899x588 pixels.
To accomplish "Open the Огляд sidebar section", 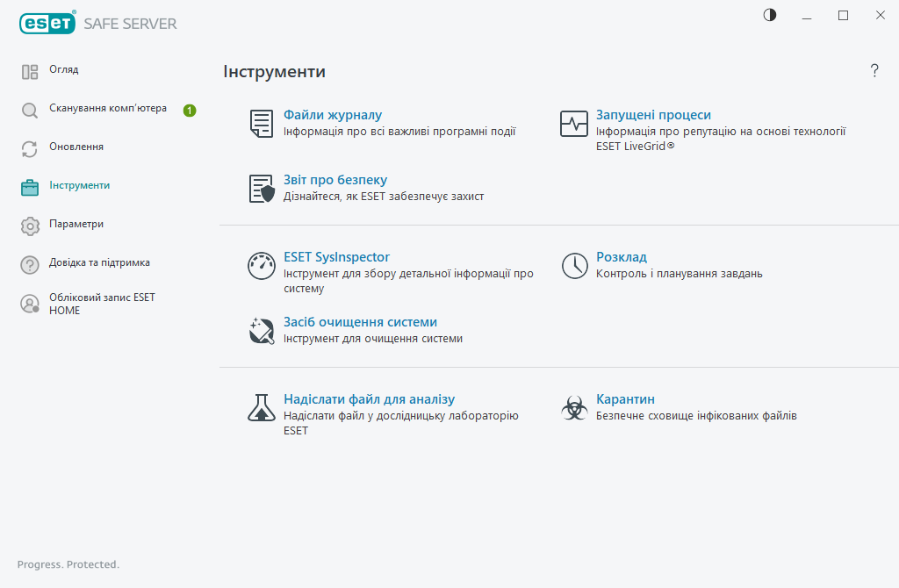I will click(x=63, y=70).
